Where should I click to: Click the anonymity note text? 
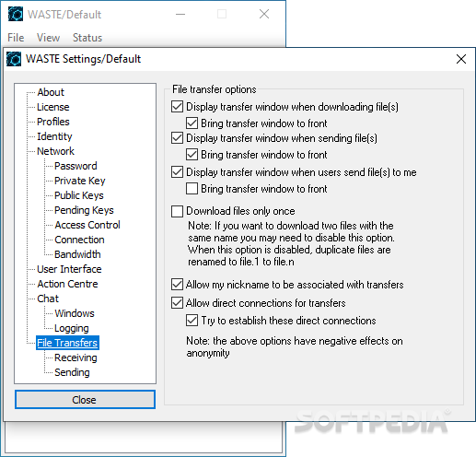(295, 347)
